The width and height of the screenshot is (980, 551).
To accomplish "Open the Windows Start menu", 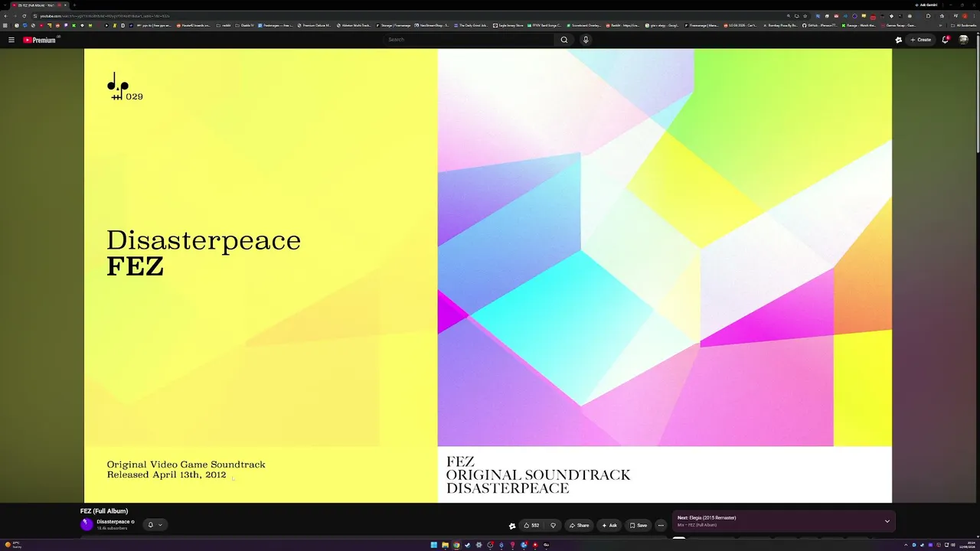I will click(433, 545).
